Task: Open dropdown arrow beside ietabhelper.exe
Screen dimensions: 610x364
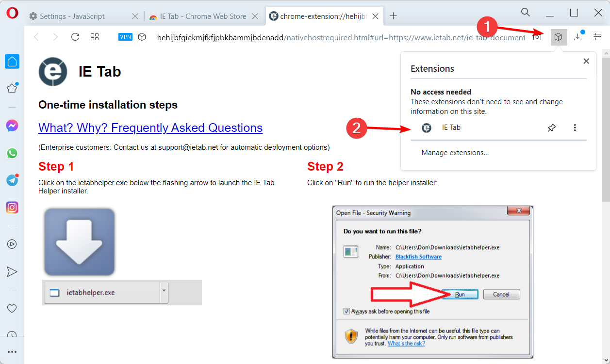Action: [164, 293]
